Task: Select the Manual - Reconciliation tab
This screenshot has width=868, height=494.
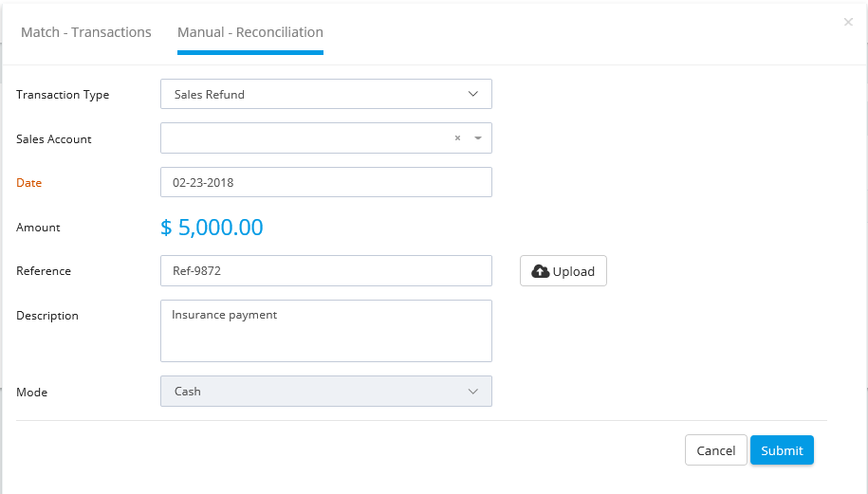Action: (250, 32)
